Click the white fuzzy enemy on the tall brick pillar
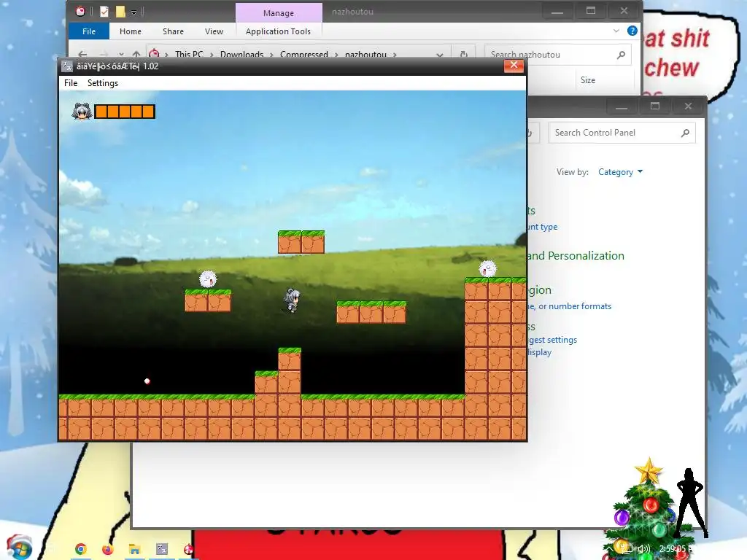This screenshot has height=560, width=747. [x=487, y=268]
